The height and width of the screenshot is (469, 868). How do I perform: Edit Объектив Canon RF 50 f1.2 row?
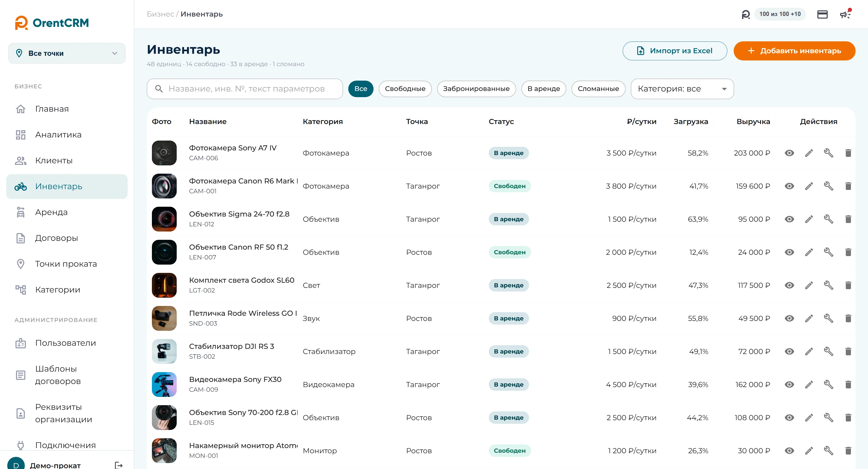point(809,252)
